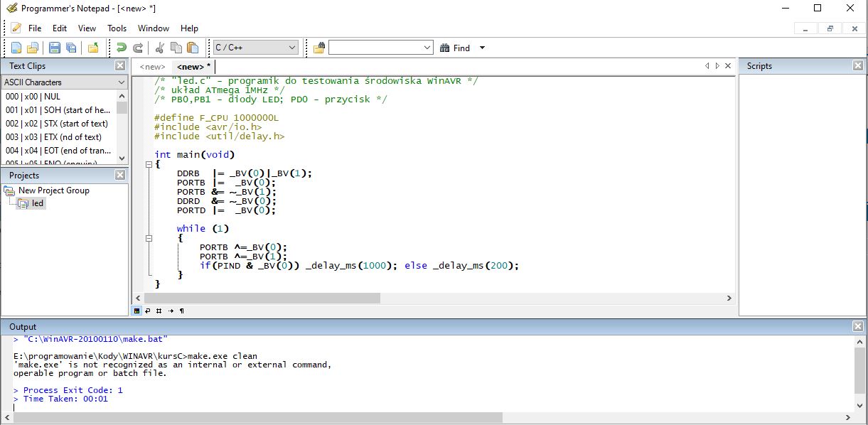Click the New file icon in the toolbar
868x425 pixels.
[16, 48]
